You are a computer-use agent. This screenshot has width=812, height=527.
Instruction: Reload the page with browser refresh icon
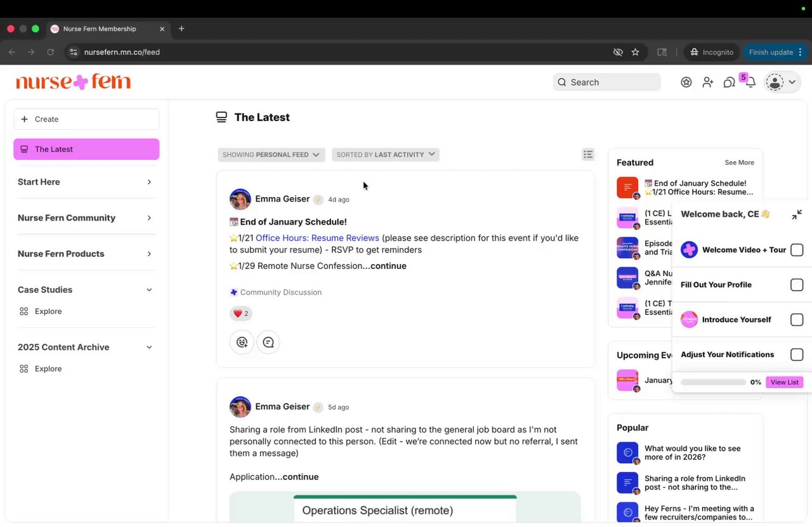[x=50, y=52]
